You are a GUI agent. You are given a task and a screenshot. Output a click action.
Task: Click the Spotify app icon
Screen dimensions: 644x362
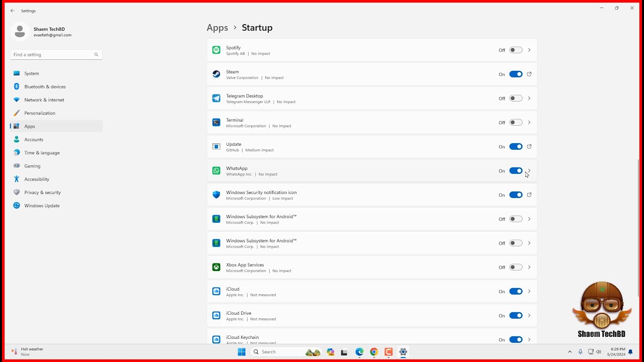(x=216, y=50)
